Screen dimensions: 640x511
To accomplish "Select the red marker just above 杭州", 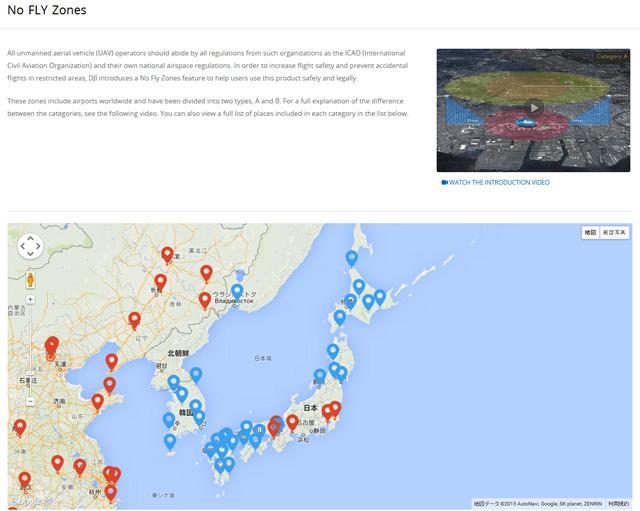I will (111, 493).
